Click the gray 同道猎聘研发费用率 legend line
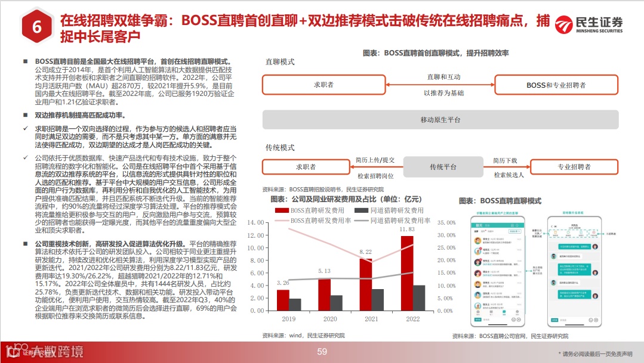The image size is (644, 363). (361, 221)
